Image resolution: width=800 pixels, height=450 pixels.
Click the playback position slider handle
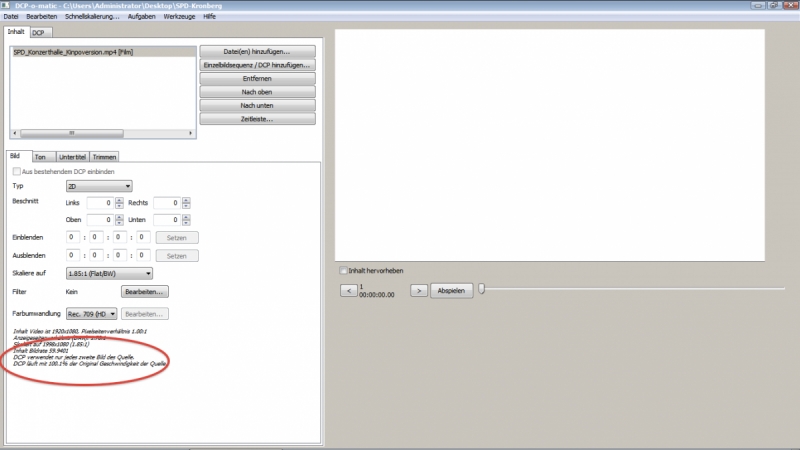[x=482, y=289]
